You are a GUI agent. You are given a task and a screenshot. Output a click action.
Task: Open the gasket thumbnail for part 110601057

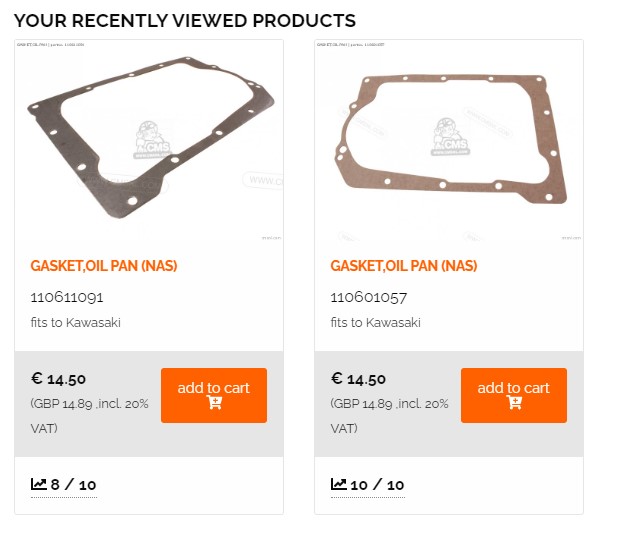(x=449, y=140)
